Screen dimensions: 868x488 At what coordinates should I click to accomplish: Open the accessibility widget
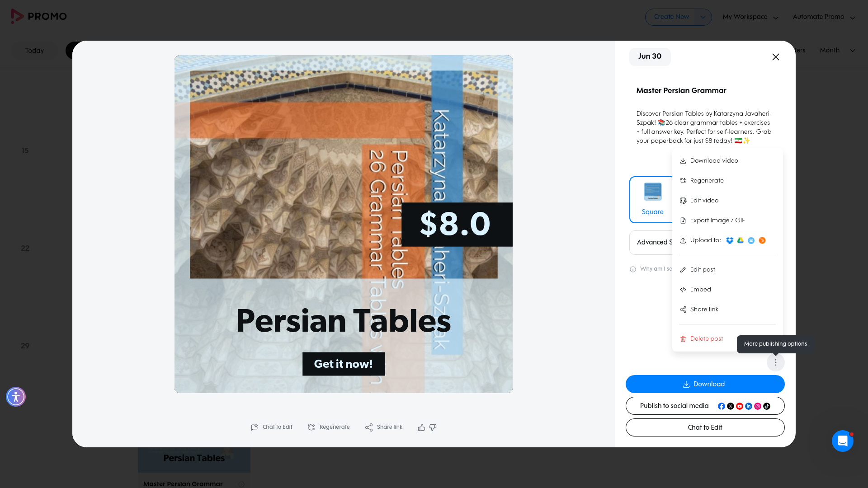click(x=16, y=397)
